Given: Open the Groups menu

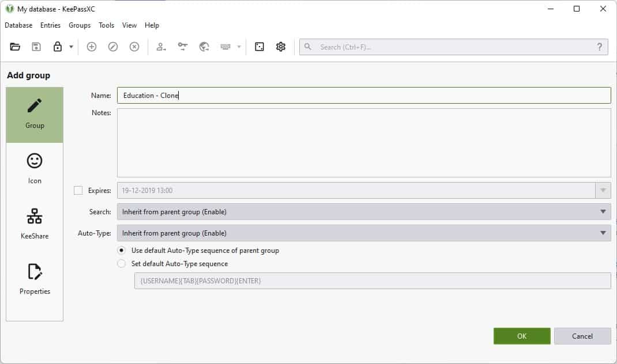Looking at the screenshot, I should [x=80, y=25].
